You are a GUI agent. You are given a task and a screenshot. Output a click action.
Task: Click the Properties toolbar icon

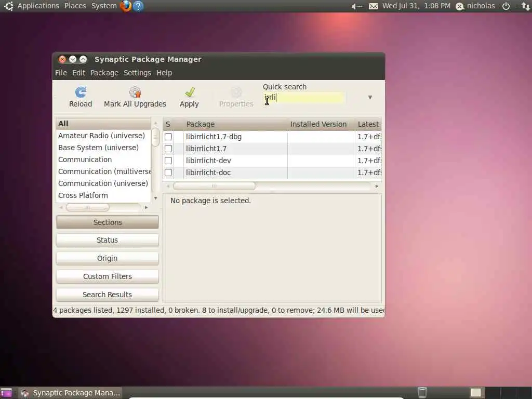point(236,92)
